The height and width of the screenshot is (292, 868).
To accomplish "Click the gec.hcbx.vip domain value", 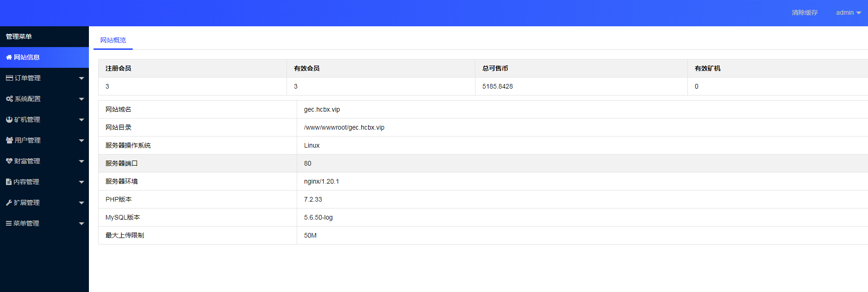I will point(322,109).
